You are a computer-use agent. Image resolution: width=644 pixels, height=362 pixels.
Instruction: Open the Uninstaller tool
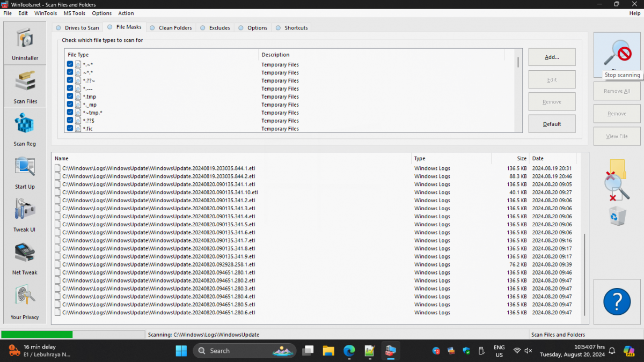(25, 43)
